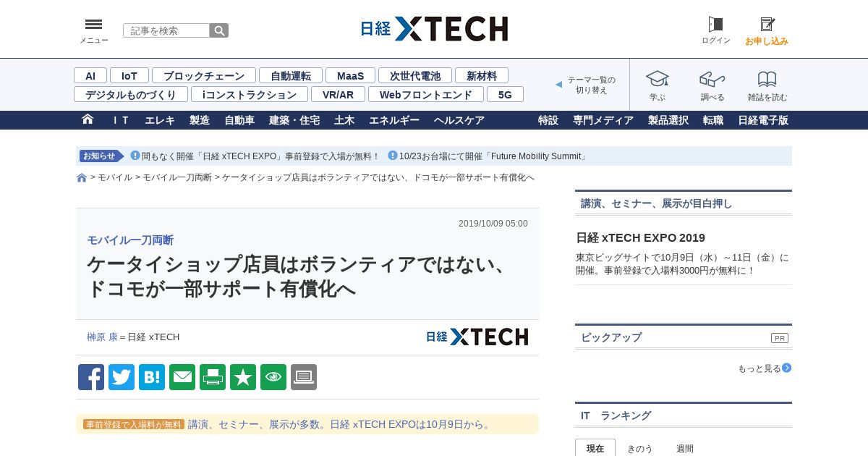868x456 pixels.
Task: Click the ログイン door icon
Action: pos(715,25)
